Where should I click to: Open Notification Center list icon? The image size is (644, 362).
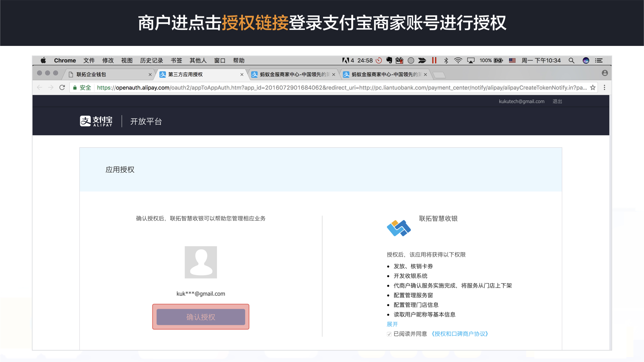click(599, 60)
